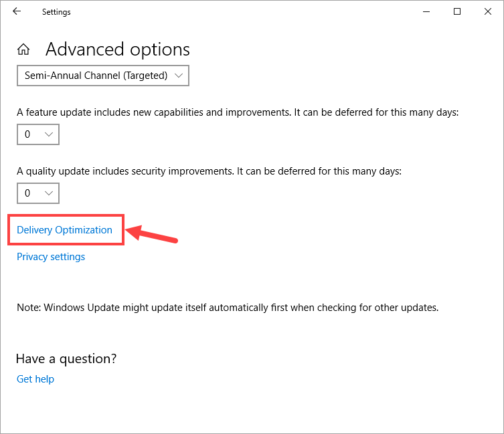Click the chevron beside Semi-Annual Channel (Targeted)
Viewport: 504px width, 434px height.
[178, 76]
